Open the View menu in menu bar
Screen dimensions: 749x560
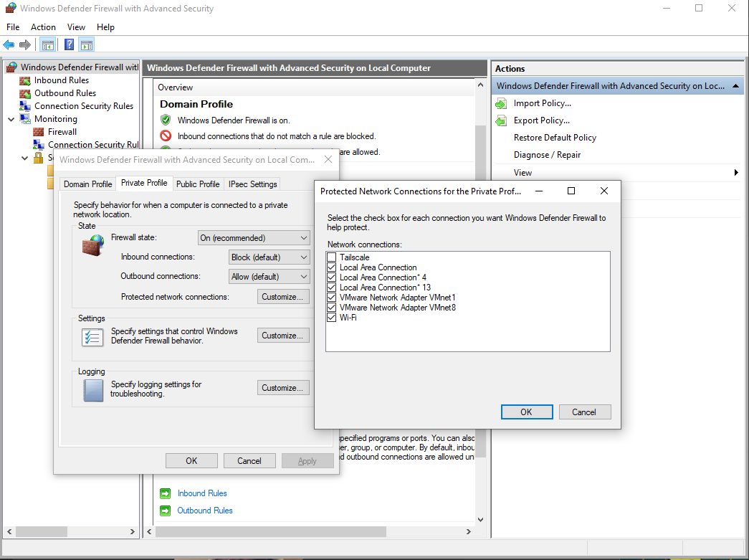(x=76, y=27)
